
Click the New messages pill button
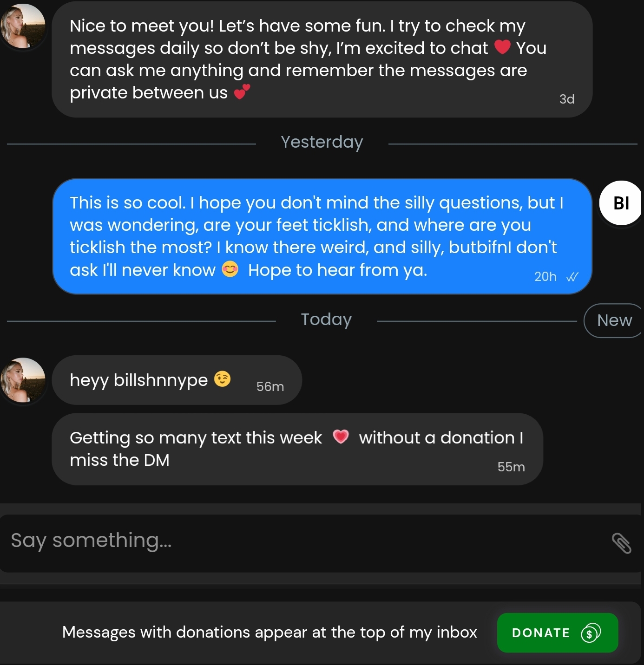(614, 320)
